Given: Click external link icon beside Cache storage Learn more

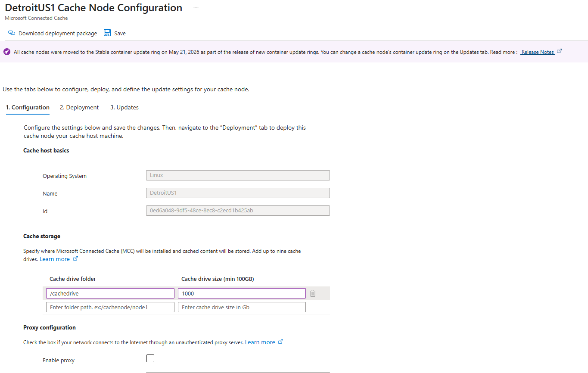Looking at the screenshot, I should [75, 259].
